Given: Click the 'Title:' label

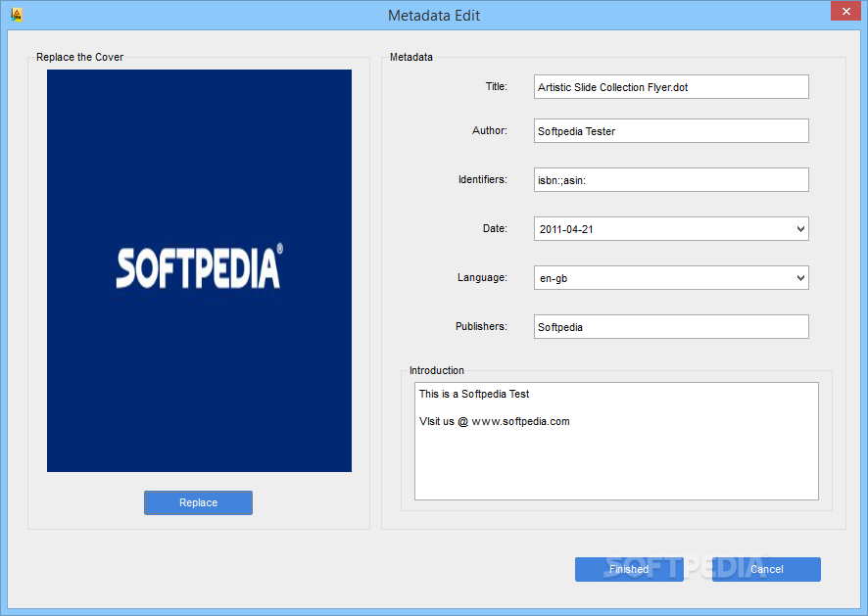Looking at the screenshot, I should 496,86.
